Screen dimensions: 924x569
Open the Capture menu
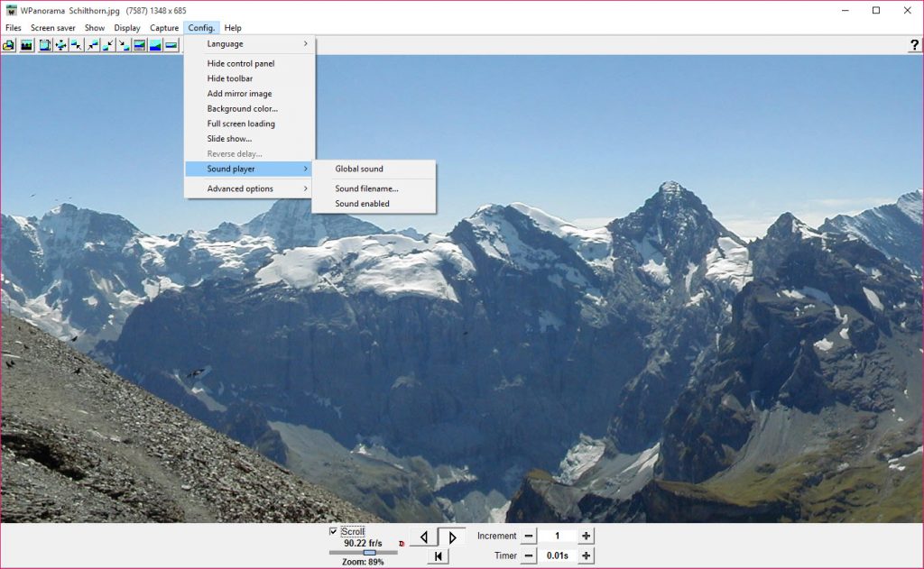(x=164, y=28)
